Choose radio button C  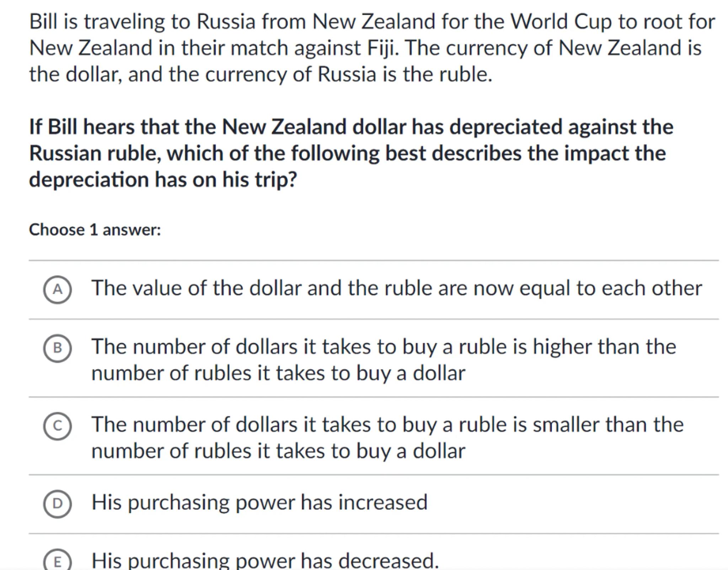point(57,426)
